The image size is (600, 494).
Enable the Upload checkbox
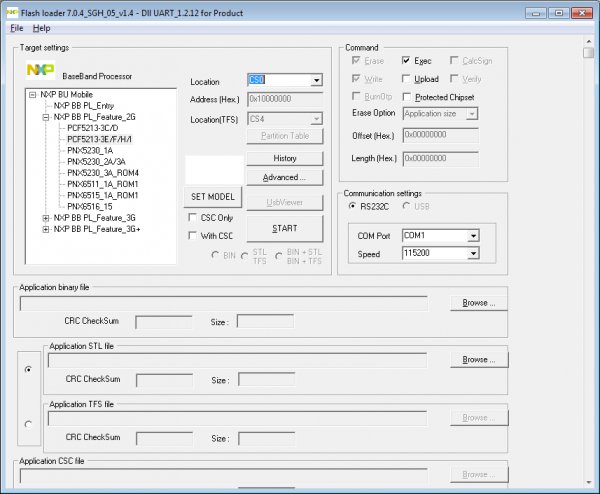406,78
